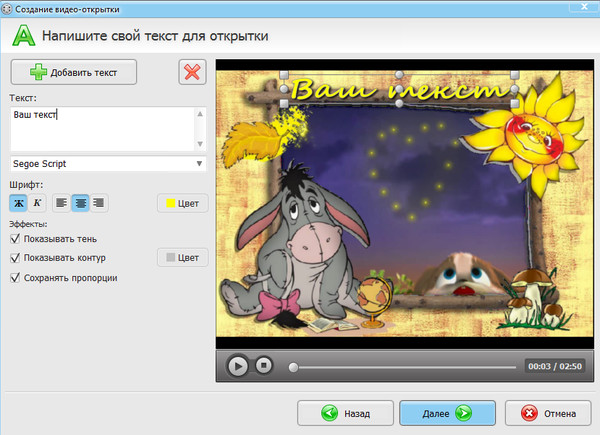The image size is (600, 435).
Task: Click inside the Текст input field
Action: [103, 129]
